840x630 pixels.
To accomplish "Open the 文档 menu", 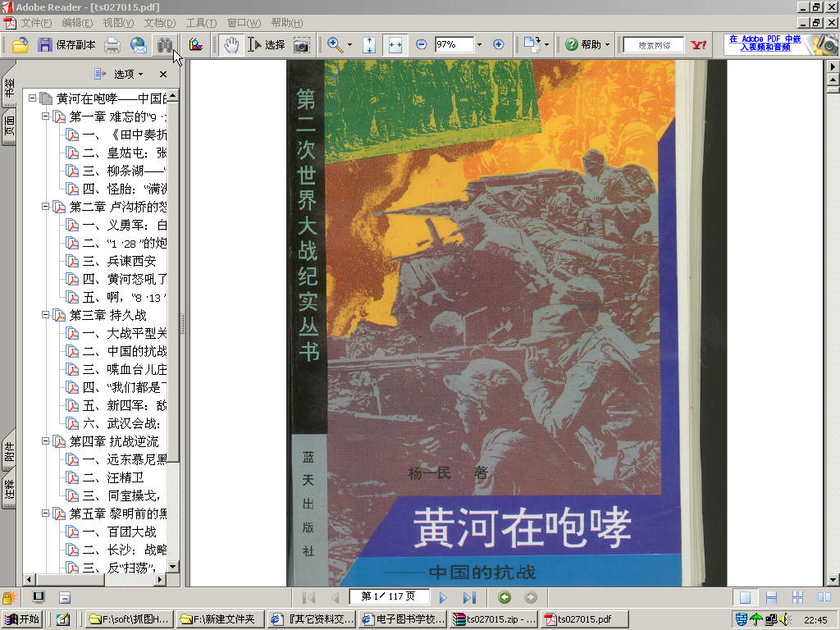I will [160, 23].
